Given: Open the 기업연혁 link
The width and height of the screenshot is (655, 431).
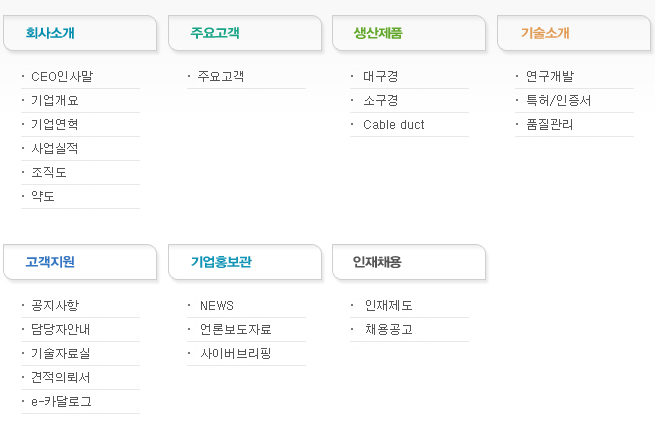Looking at the screenshot, I should tap(54, 124).
